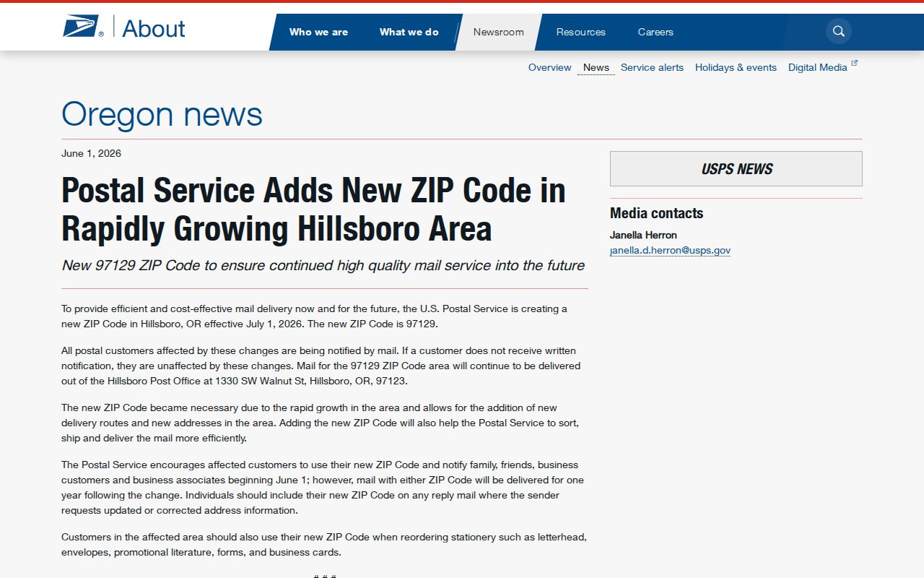Click the Postal Service Adds New ZIP Code headline
Screen dimensions: 924x578
click(x=313, y=210)
